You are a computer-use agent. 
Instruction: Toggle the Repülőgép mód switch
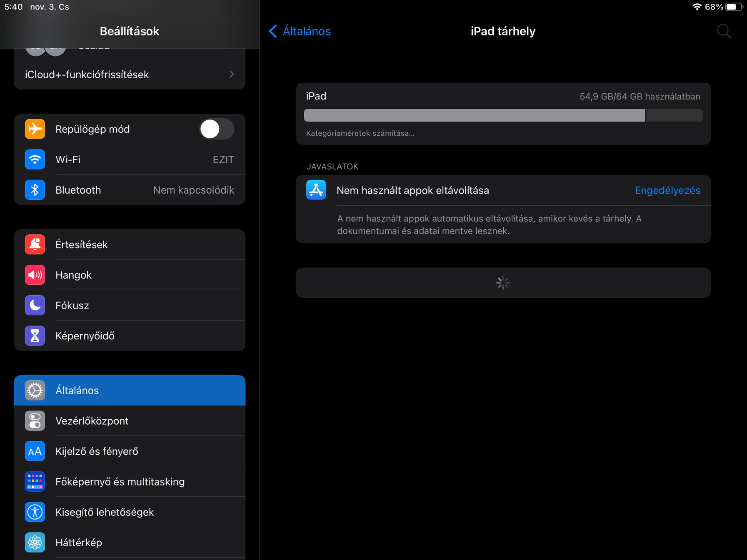point(217,129)
